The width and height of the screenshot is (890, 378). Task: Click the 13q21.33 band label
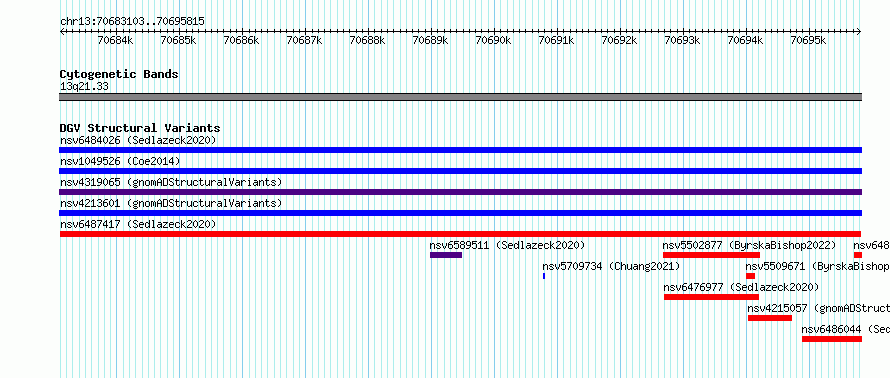coord(84,87)
